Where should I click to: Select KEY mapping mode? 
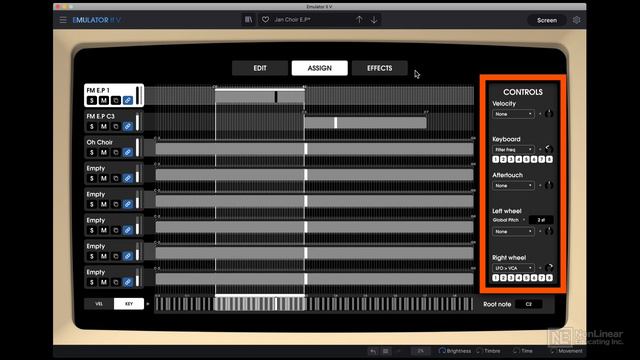129,304
